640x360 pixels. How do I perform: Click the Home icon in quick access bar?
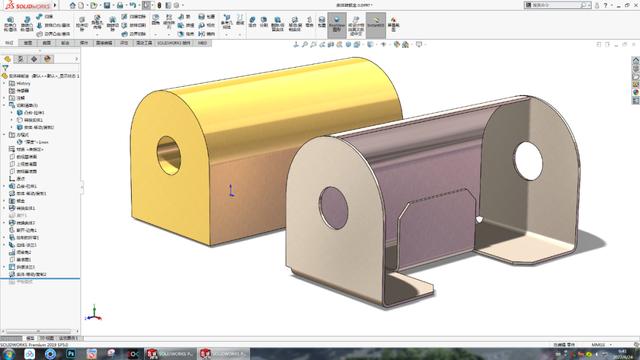click(73, 5)
